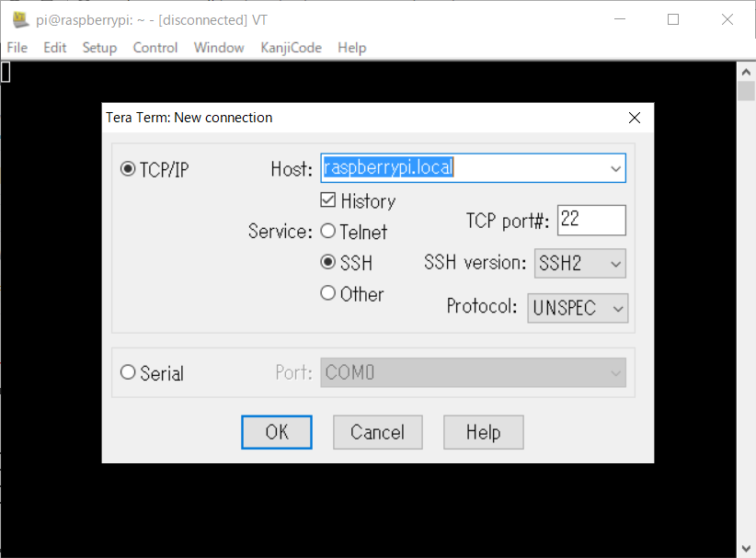Click the terminal scrollbar up arrow
Image resolution: width=756 pixels, height=558 pixels.
pyautogui.click(x=747, y=73)
